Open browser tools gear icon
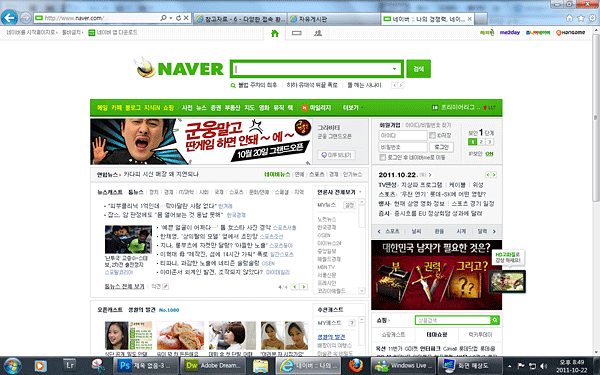 593,18
